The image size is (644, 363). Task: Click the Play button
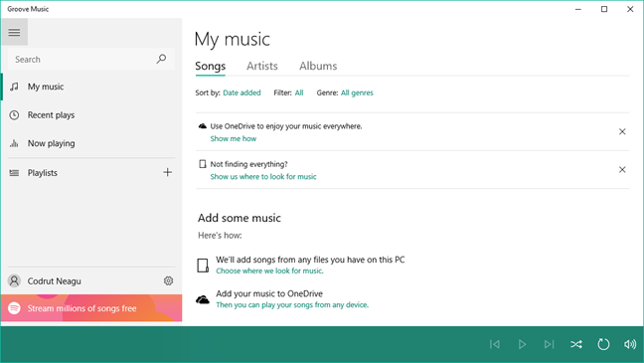[522, 344]
